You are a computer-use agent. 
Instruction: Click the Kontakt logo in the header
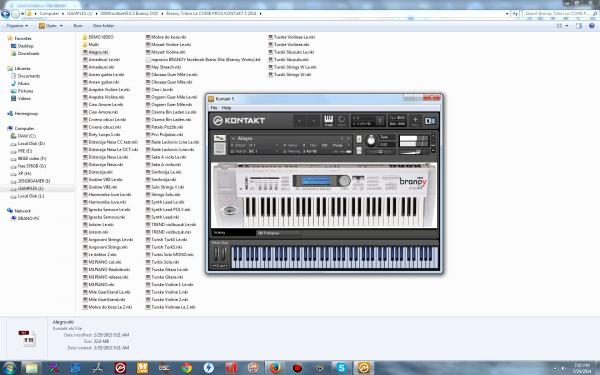pyautogui.click(x=239, y=121)
